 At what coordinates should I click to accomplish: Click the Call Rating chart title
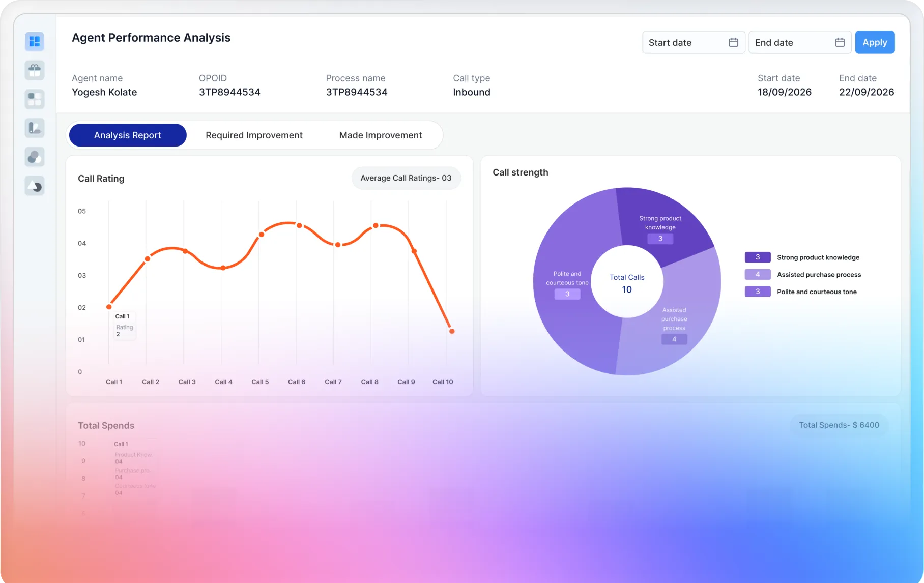(101, 179)
